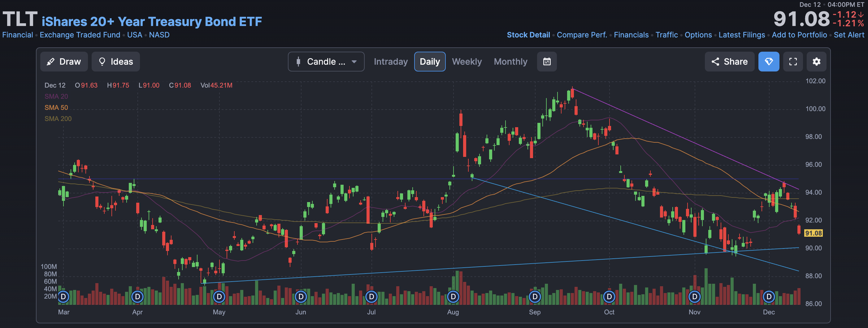Click the SMA 200 legend label

point(58,119)
